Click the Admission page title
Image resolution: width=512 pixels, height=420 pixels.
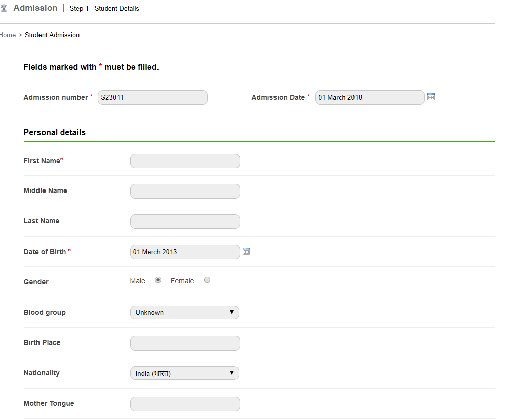tap(35, 8)
